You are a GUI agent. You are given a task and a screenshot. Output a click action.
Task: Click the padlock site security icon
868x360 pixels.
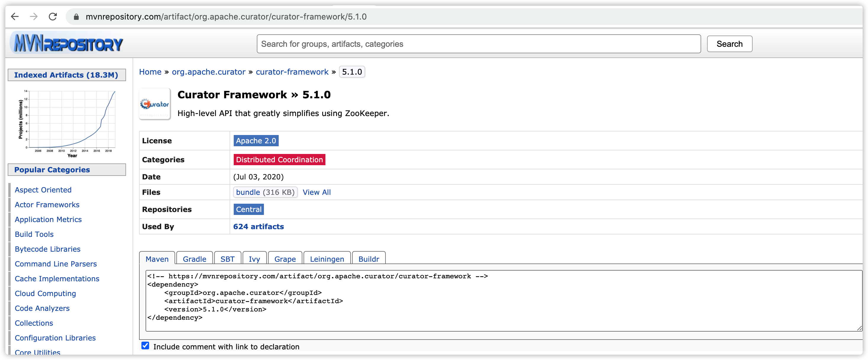(x=76, y=17)
